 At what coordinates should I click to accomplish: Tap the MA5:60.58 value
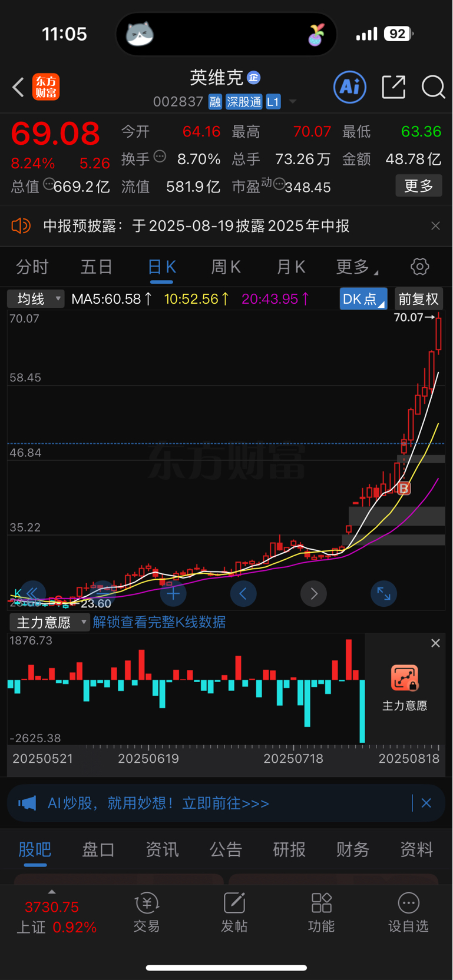point(111,299)
